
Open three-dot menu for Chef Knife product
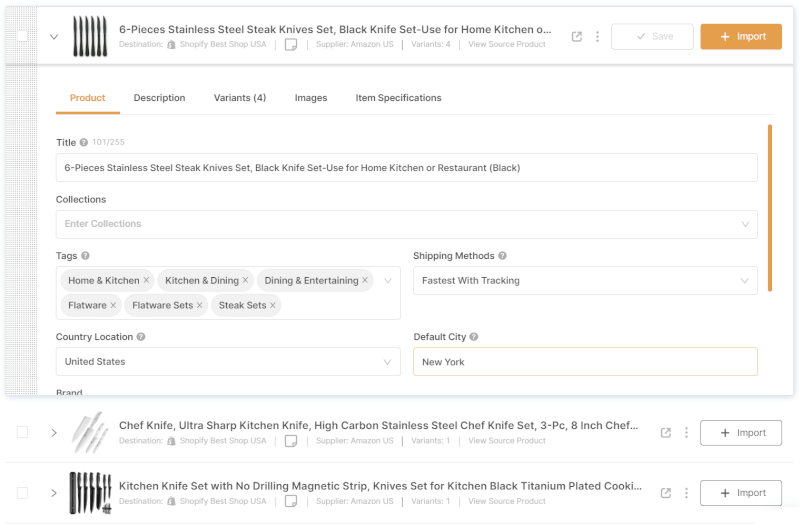(686, 433)
